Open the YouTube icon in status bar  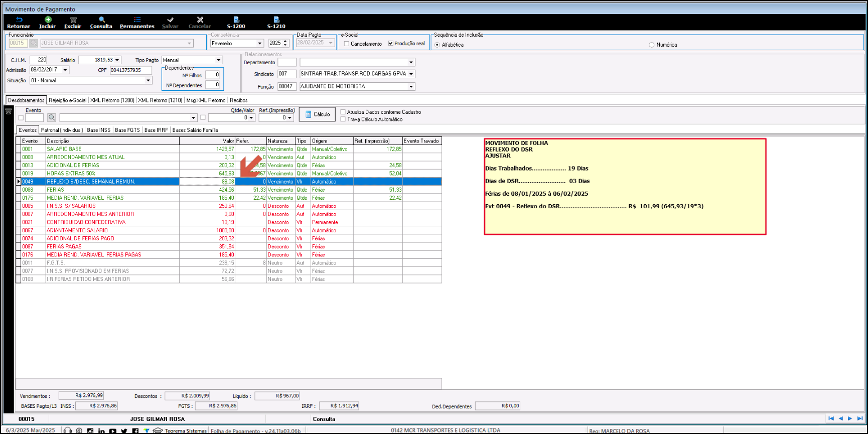pyautogui.click(x=113, y=430)
